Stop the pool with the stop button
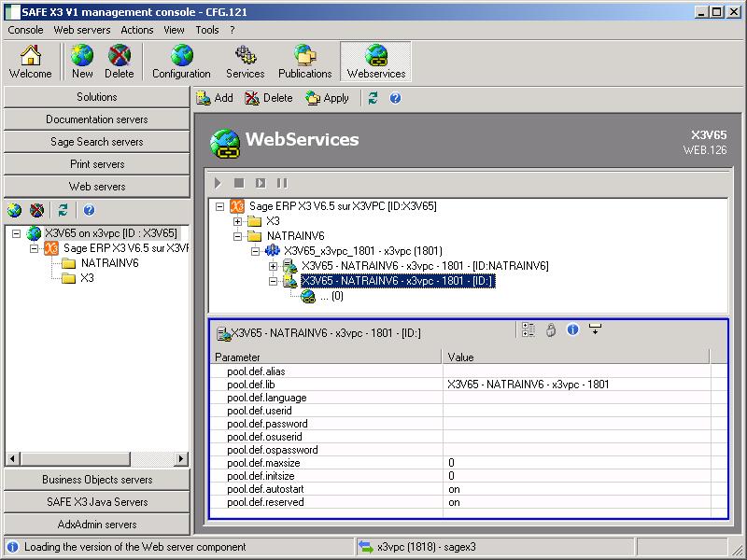Screen dimensions: 747x560 [239, 183]
